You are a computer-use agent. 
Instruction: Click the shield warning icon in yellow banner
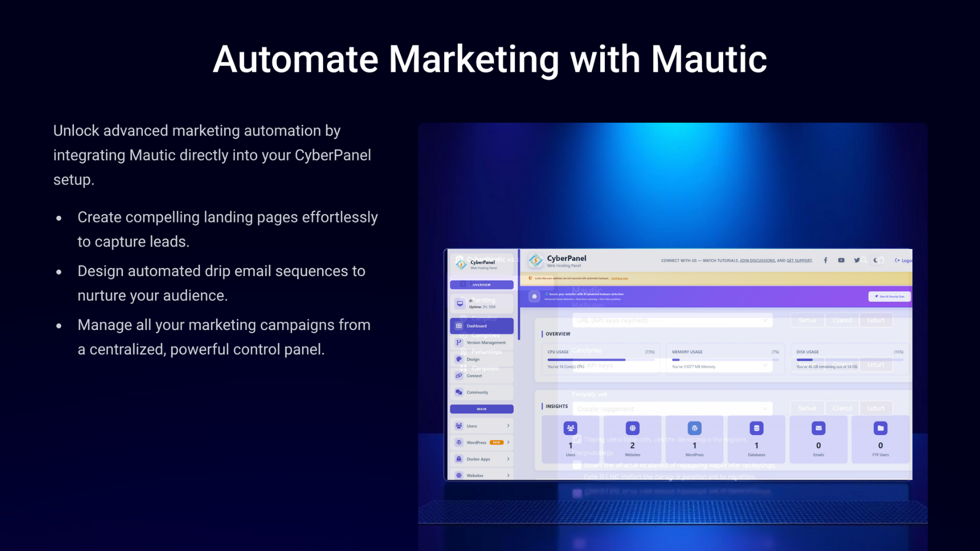(x=530, y=279)
